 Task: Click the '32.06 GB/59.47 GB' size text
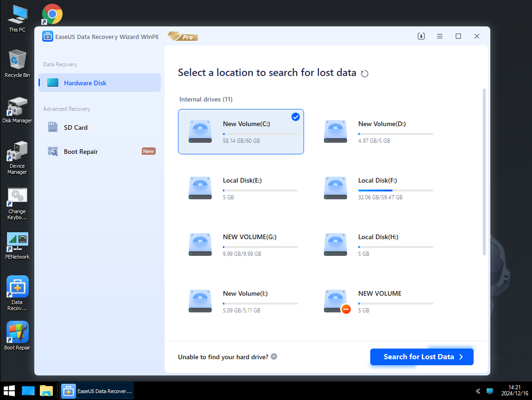380,197
